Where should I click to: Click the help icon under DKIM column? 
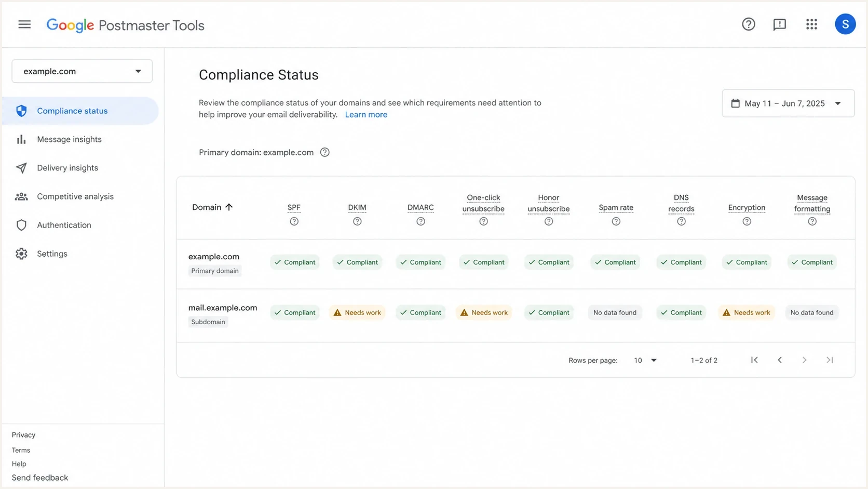[357, 221]
